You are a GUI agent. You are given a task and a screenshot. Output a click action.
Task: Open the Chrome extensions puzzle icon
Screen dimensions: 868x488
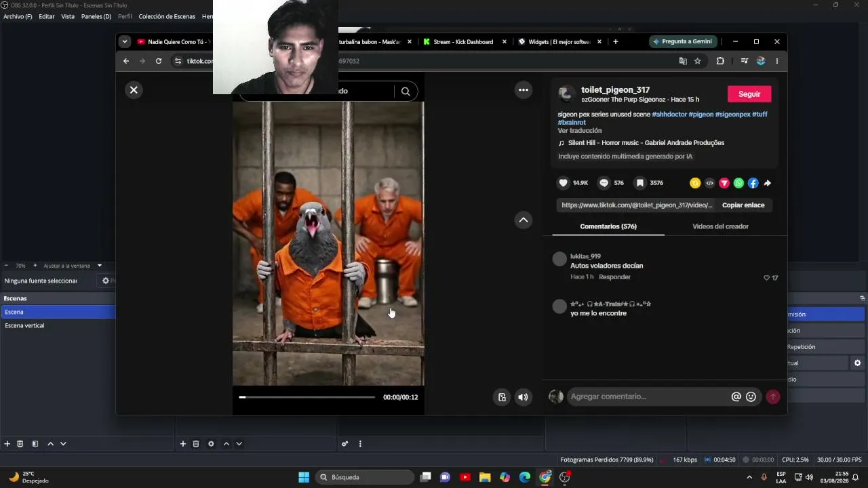720,61
